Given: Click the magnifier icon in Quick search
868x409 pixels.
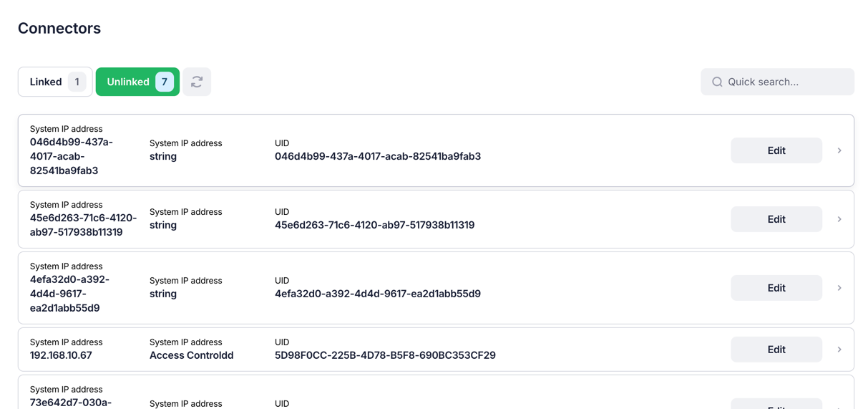Looking at the screenshot, I should pyautogui.click(x=717, y=82).
